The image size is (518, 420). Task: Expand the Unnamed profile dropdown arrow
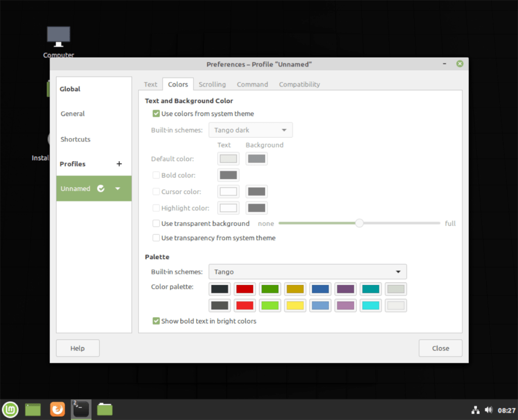coord(118,188)
